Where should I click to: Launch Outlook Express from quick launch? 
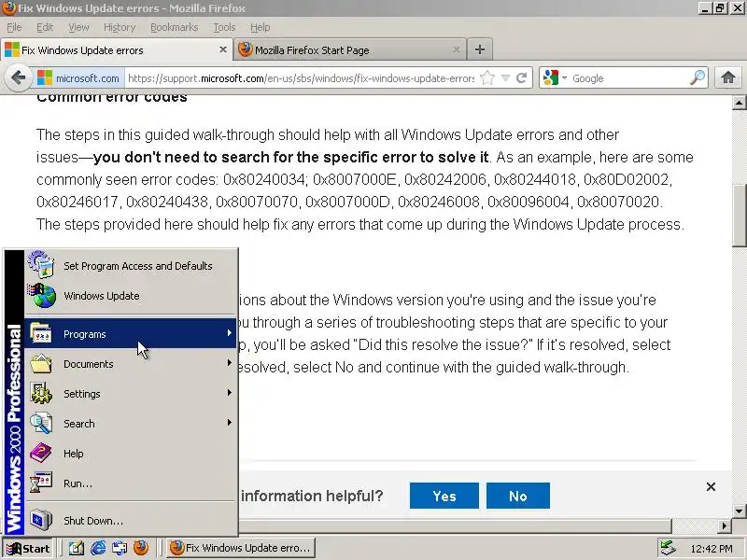(x=120, y=548)
